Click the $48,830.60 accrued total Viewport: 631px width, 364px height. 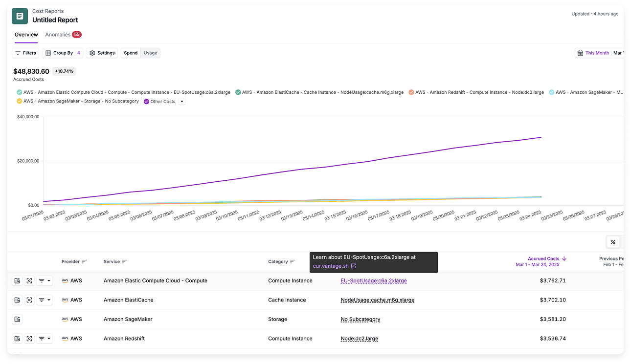point(31,71)
